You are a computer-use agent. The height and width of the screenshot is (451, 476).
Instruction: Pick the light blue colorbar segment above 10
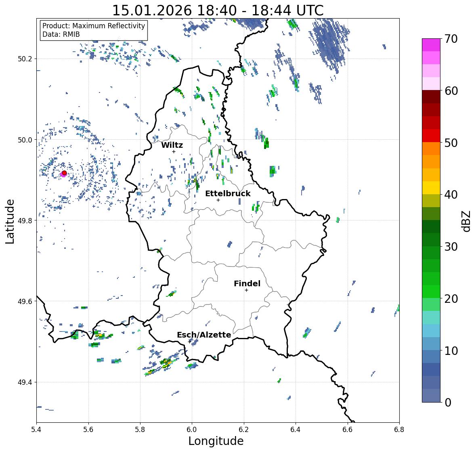click(431, 344)
